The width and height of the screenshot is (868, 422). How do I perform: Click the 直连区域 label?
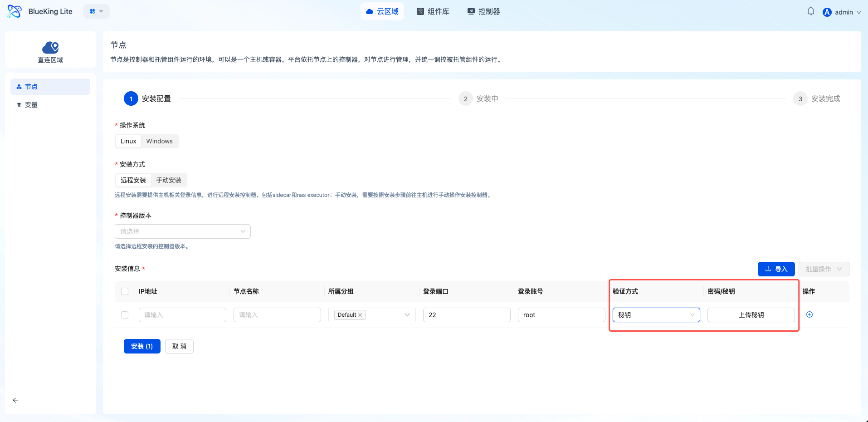[x=50, y=60]
